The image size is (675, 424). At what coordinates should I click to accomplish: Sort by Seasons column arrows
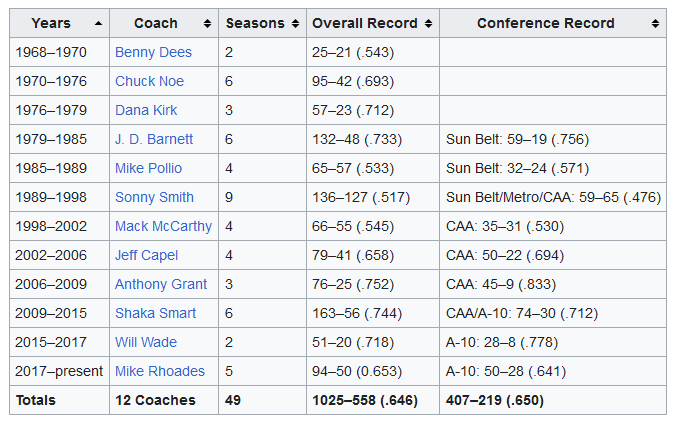pyautogui.click(x=294, y=23)
